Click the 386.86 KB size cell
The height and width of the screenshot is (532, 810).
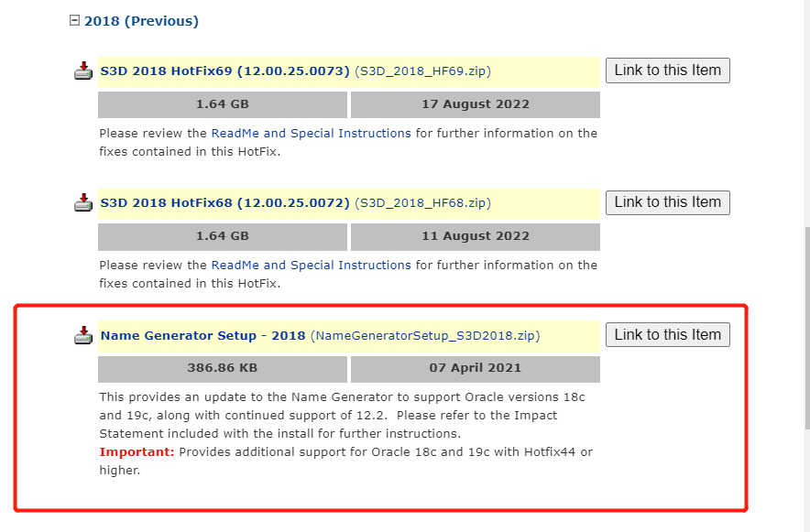[x=223, y=368]
